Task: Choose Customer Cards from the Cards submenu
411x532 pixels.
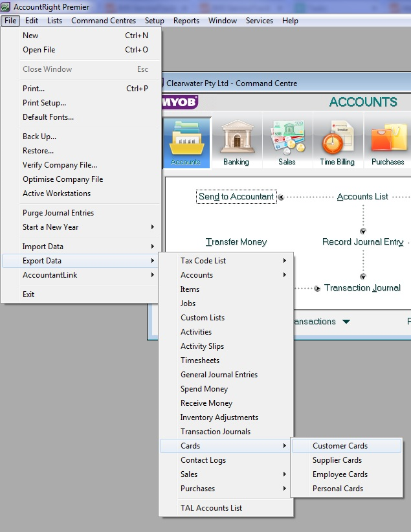Action: (346, 446)
